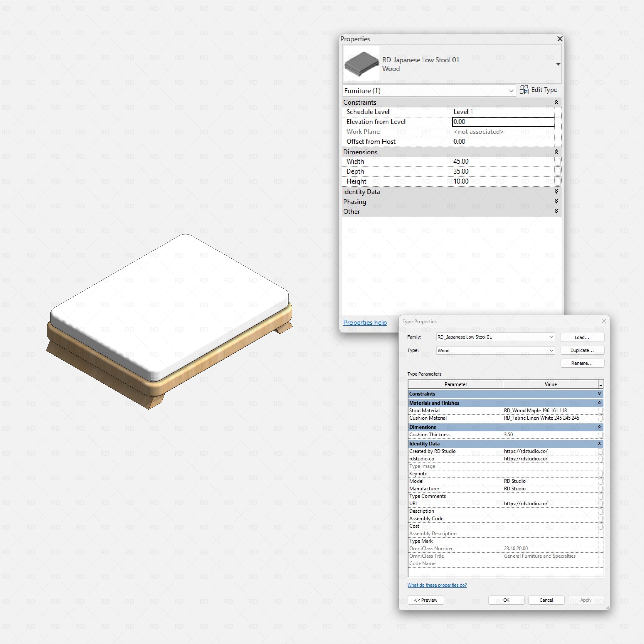644x644 pixels.
Task: Click associate parameter button for Width
Action: pos(558,162)
